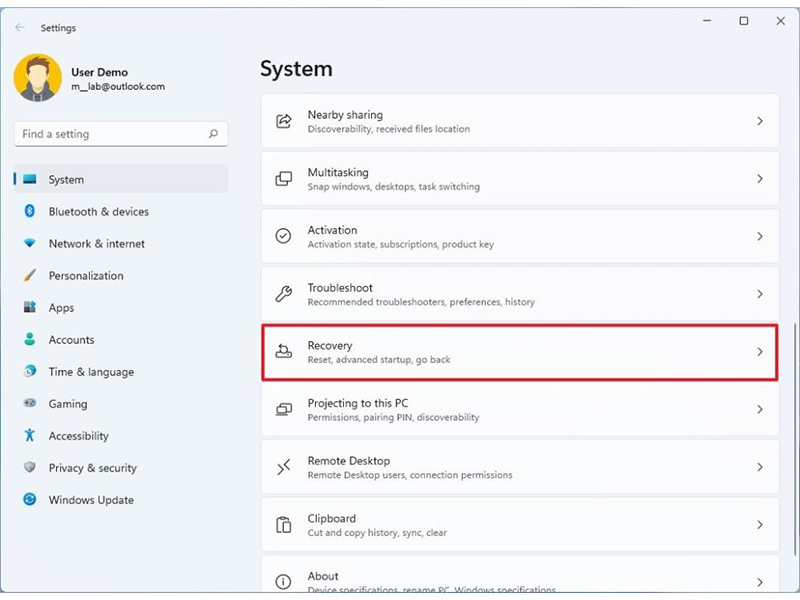The image size is (800, 600).
Task: Expand the Recovery chevron arrow
Action: (759, 352)
